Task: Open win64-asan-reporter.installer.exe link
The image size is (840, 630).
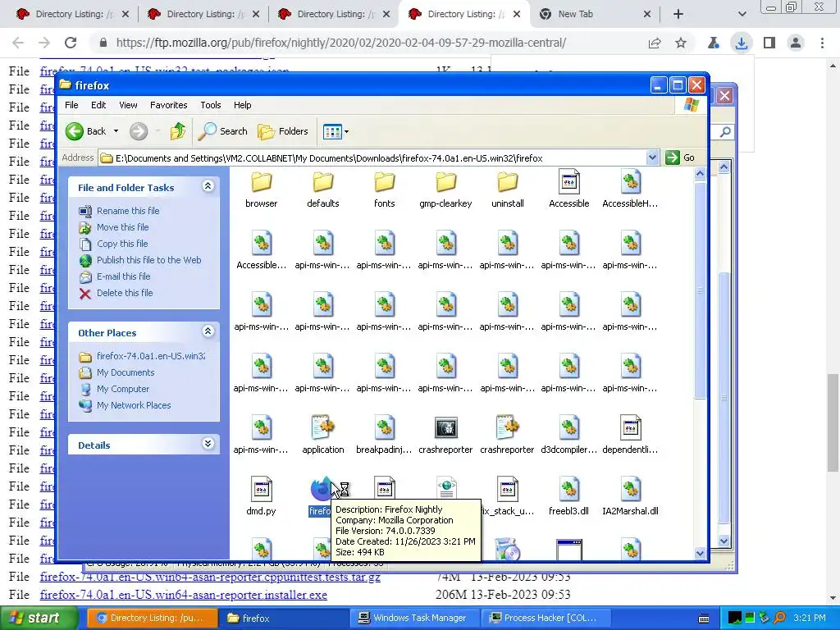Action: click(183, 595)
